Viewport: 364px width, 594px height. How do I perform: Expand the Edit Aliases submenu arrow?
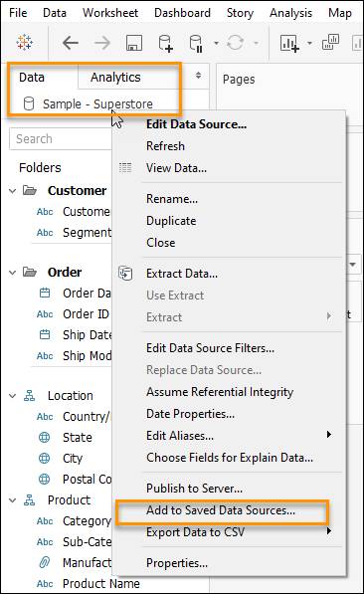click(x=329, y=435)
